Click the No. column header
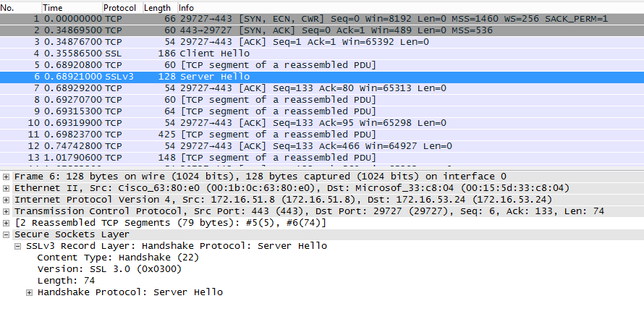 pyautogui.click(x=9, y=7)
